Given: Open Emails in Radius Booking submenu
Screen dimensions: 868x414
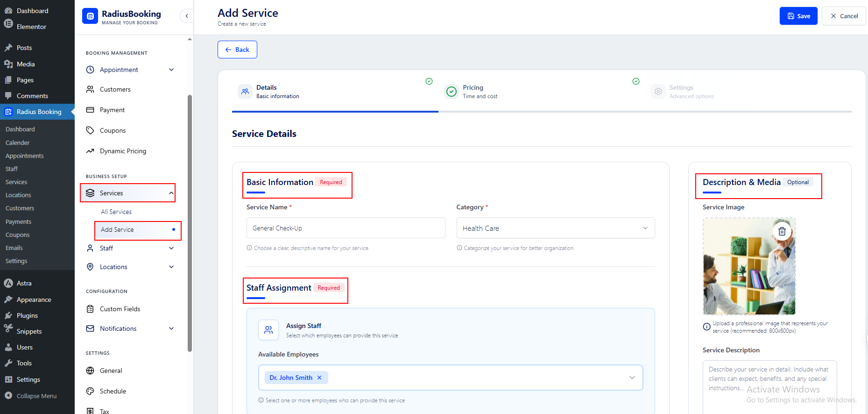Looking at the screenshot, I should pos(14,248).
